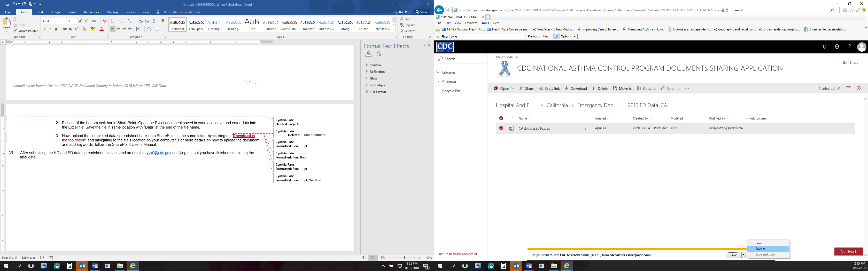Viewport: 868px width, 271px height.
Task: Open SharePoint notifications bell
Action: [x=825, y=47]
